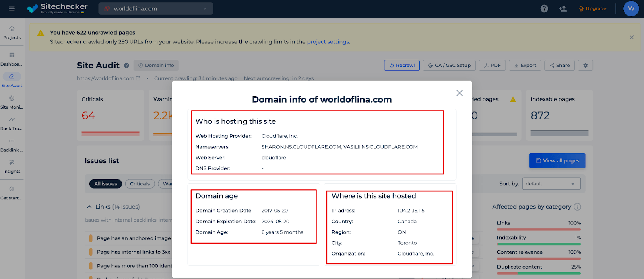Click the Export button
This screenshot has height=279, width=644.
525,65
